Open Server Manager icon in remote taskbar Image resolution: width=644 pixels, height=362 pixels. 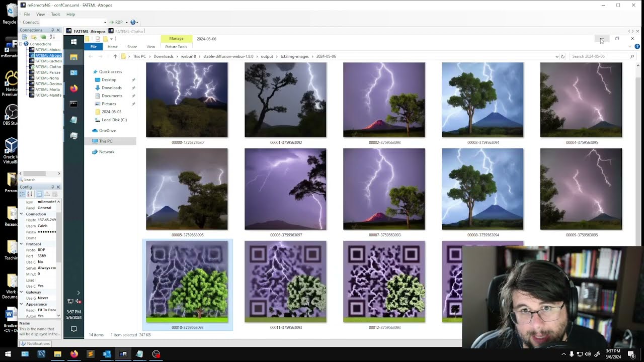[73, 73]
